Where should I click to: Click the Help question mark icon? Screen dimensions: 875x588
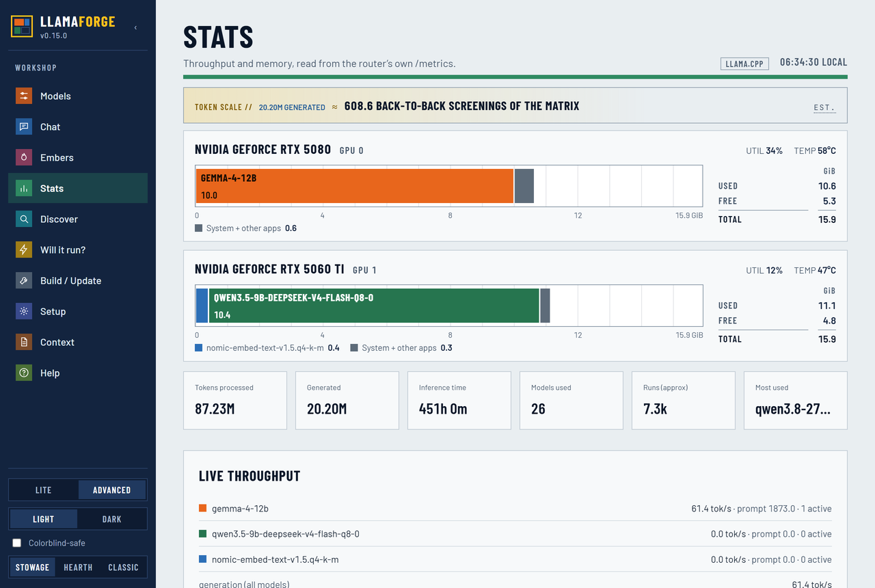(x=24, y=373)
